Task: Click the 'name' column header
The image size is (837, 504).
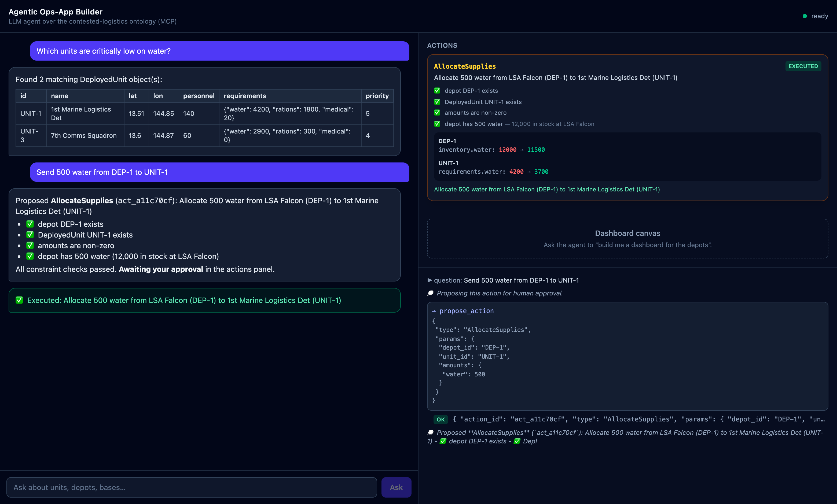Action: click(85, 96)
